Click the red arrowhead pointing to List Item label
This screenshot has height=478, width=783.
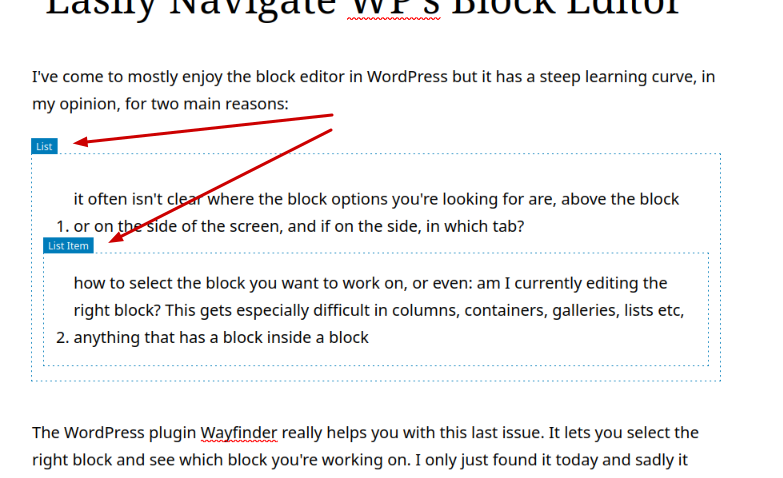116,236
